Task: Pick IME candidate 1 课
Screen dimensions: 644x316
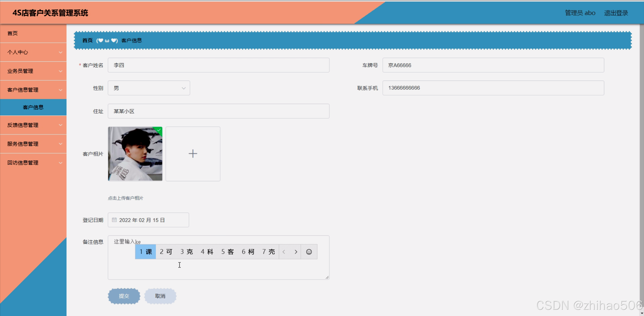Action: 145,252
